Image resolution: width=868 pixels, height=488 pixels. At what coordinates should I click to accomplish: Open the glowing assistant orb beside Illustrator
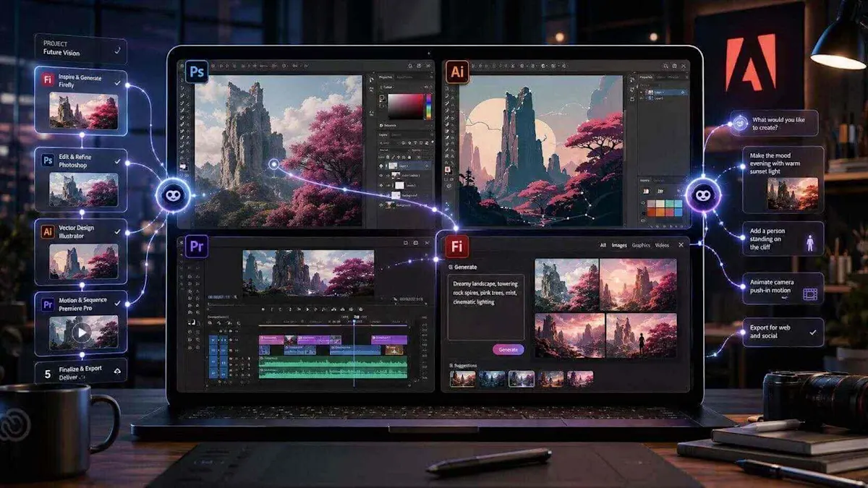pyautogui.click(x=702, y=196)
